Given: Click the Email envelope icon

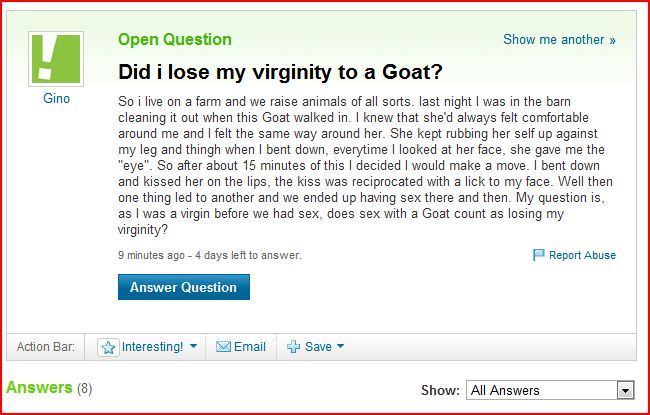Looking at the screenshot, I should point(223,347).
